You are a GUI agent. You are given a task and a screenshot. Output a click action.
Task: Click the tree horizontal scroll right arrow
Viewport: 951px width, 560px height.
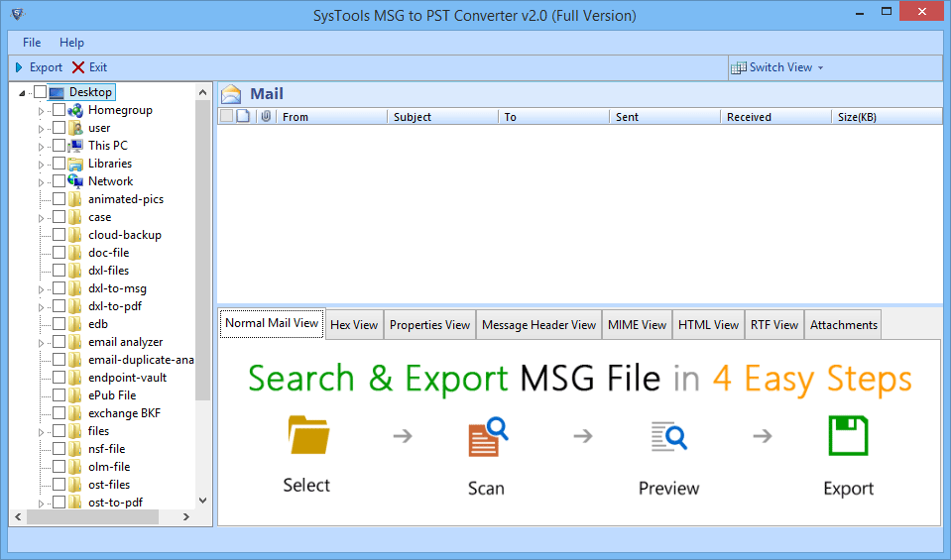186,517
